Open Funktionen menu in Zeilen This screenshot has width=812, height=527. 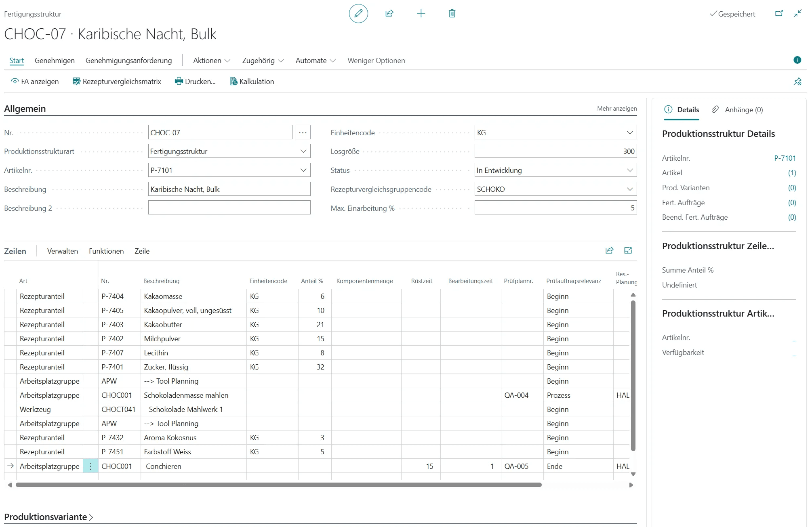[106, 251]
